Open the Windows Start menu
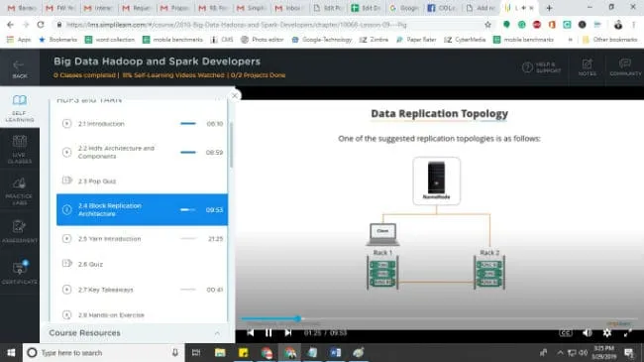This screenshot has width=644, height=362. click(x=11, y=352)
